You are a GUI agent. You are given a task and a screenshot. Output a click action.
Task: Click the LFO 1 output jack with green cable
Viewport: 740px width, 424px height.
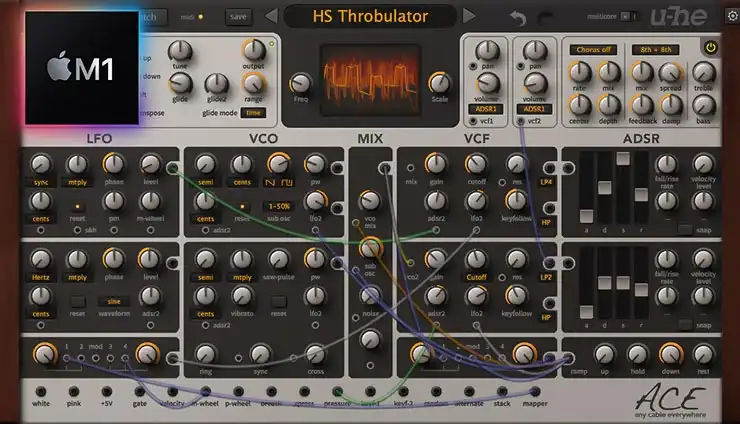(172, 168)
